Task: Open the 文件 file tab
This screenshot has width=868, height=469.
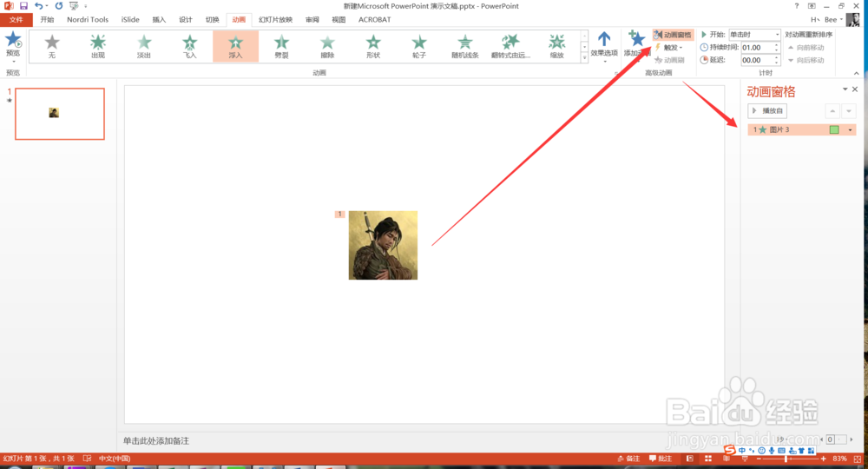Action: click(16, 20)
